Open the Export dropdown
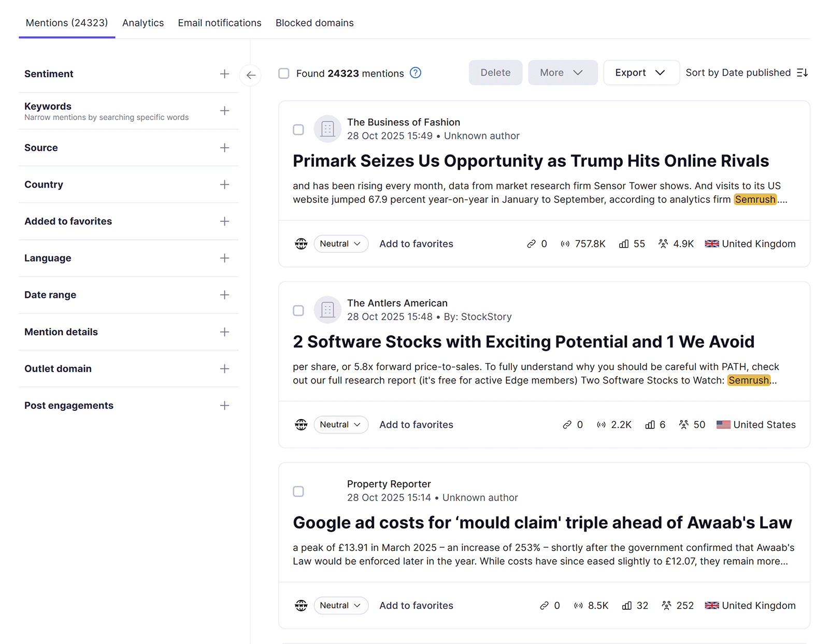 (x=641, y=72)
